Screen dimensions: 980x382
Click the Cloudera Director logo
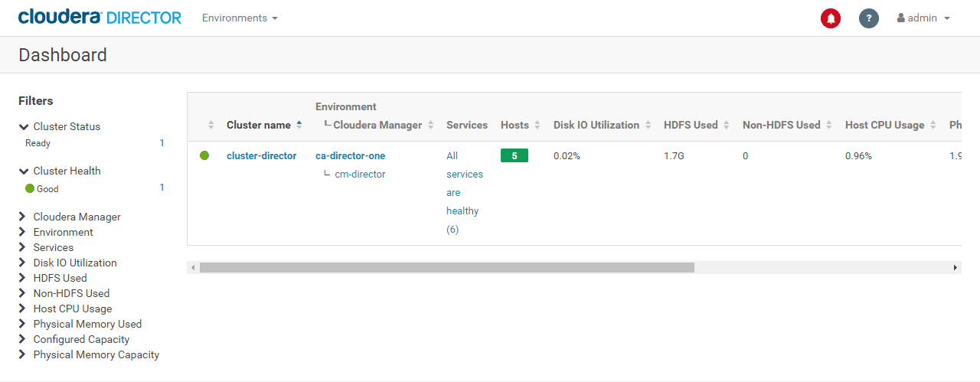point(100,17)
